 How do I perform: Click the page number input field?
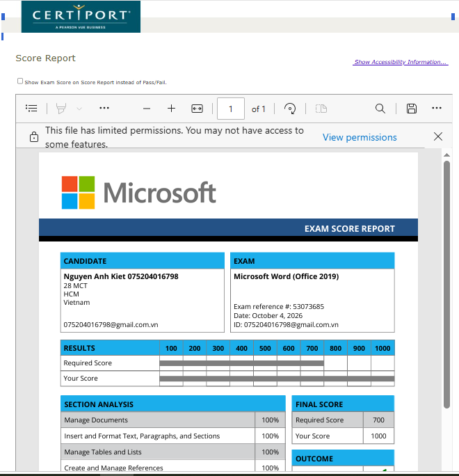pyautogui.click(x=231, y=109)
